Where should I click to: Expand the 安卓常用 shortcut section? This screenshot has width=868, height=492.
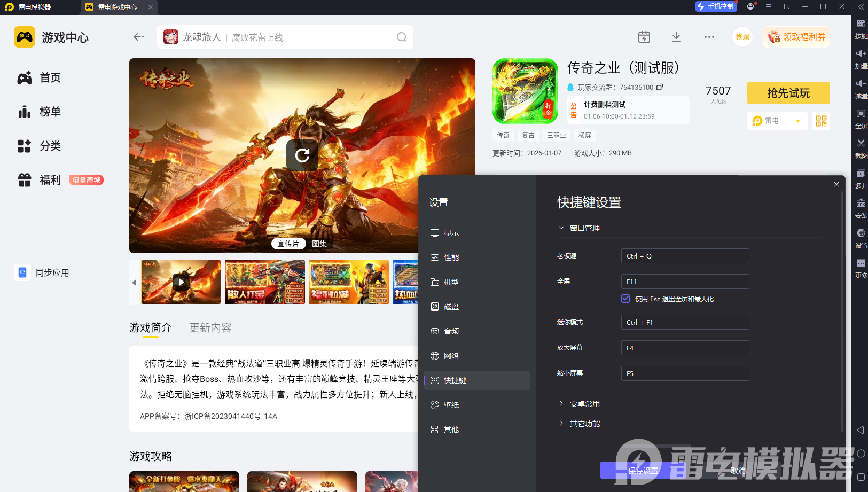pos(584,403)
